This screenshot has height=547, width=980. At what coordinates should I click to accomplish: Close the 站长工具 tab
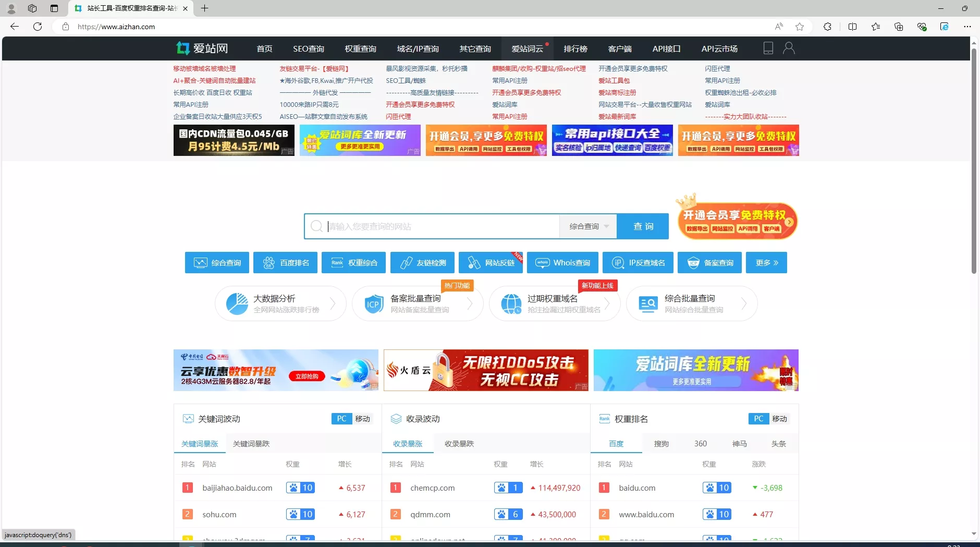click(x=185, y=8)
